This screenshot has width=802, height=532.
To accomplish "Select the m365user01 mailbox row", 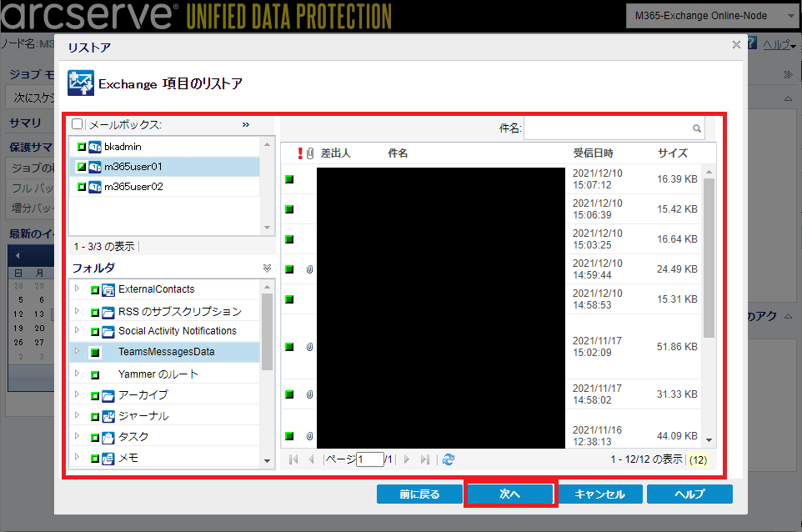I will point(165,167).
